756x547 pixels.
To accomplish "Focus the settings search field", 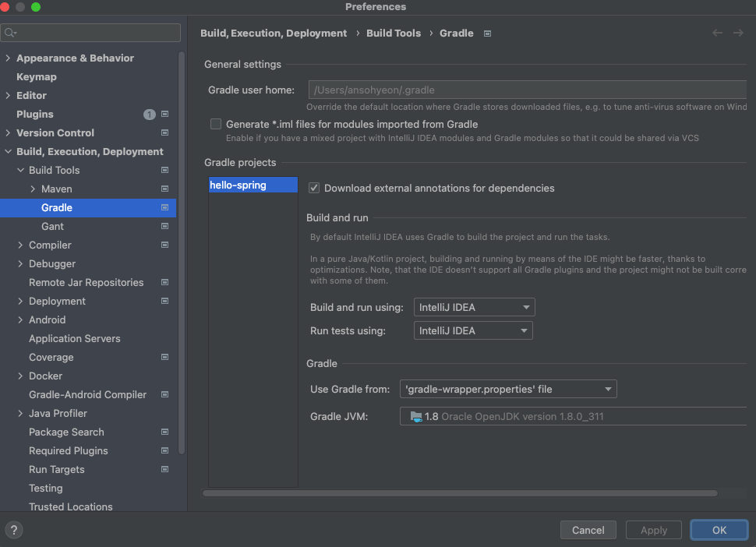I will (90, 33).
